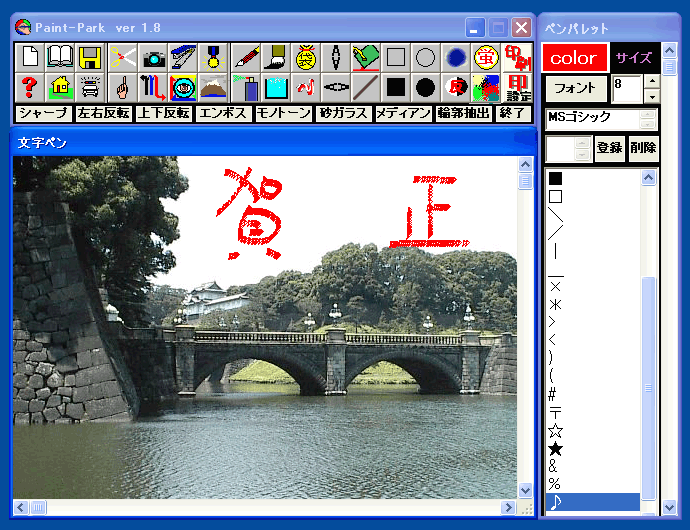
Task: Select the vertical chain line tool
Action: (x=336, y=57)
